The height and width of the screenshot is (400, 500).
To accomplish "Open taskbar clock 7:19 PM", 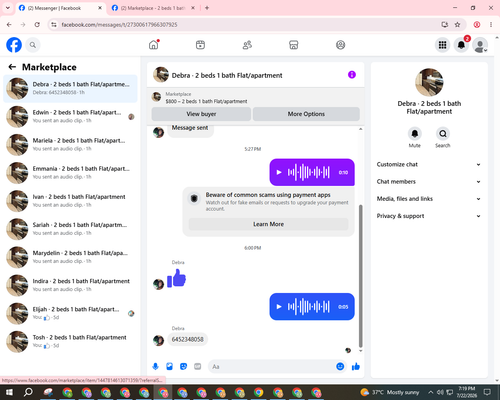I will pyautogui.click(x=467, y=392).
